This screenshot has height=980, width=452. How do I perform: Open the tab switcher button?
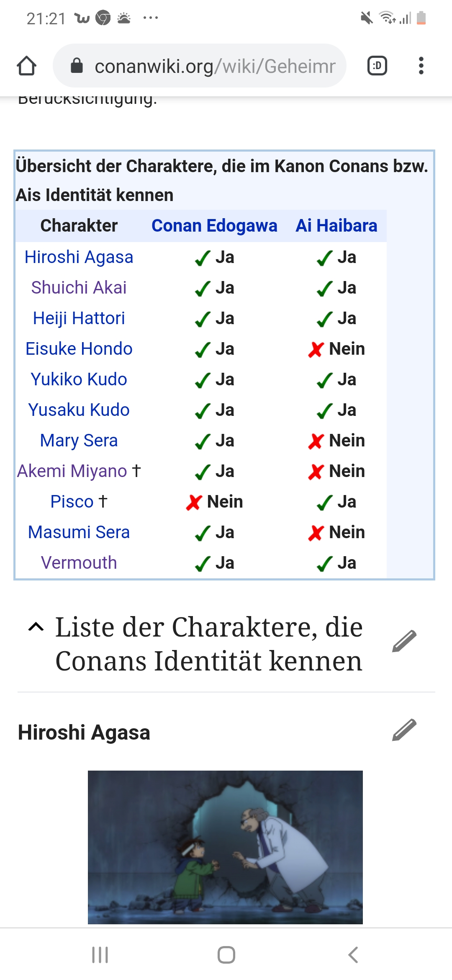point(377,66)
